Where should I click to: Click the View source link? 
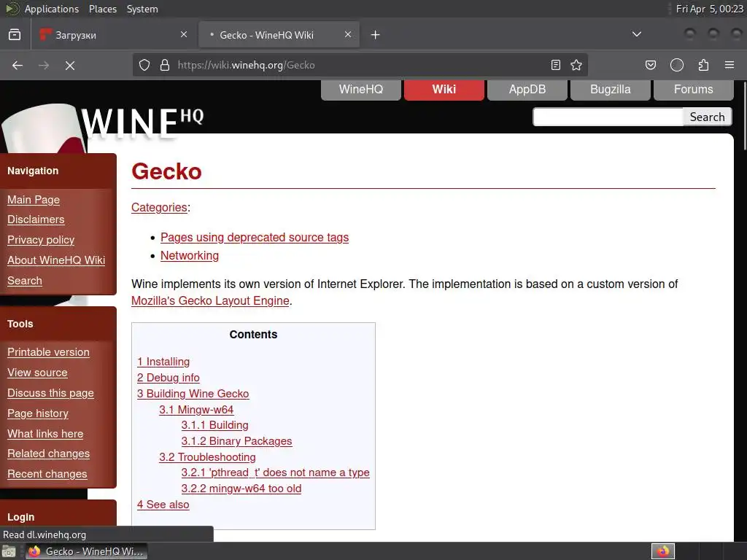tap(37, 373)
